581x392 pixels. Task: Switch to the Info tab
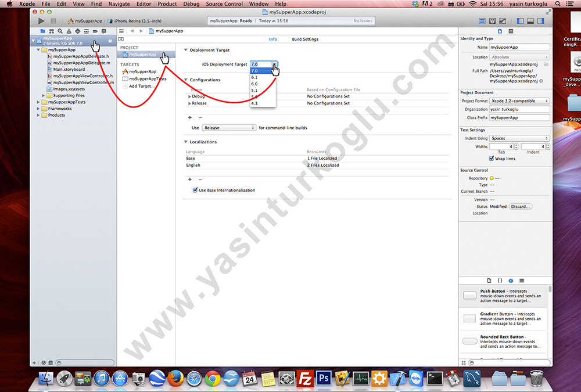[x=272, y=39]
